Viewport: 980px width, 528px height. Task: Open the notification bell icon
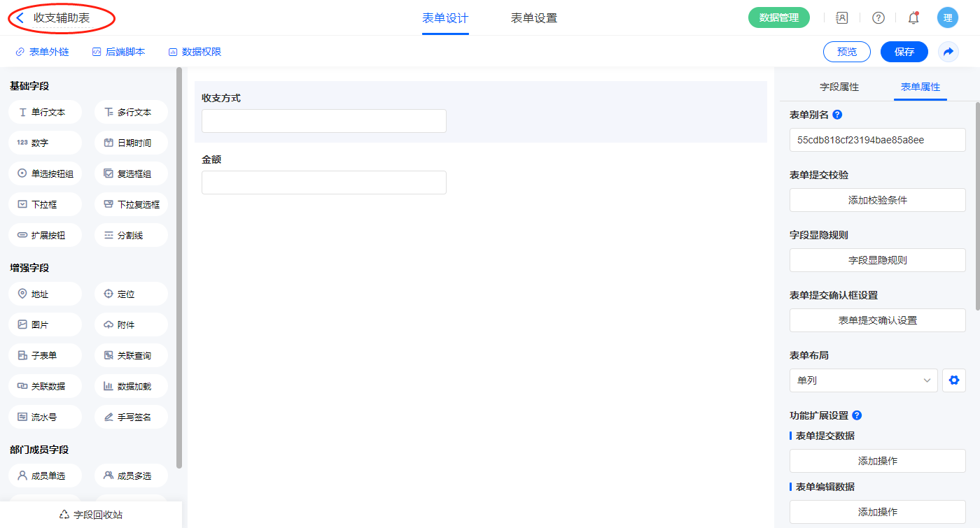tap(913, 18)
